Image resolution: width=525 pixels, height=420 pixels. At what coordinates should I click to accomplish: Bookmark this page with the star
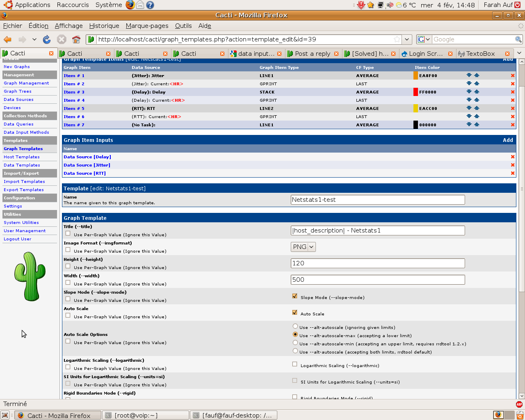coord(397,39)
